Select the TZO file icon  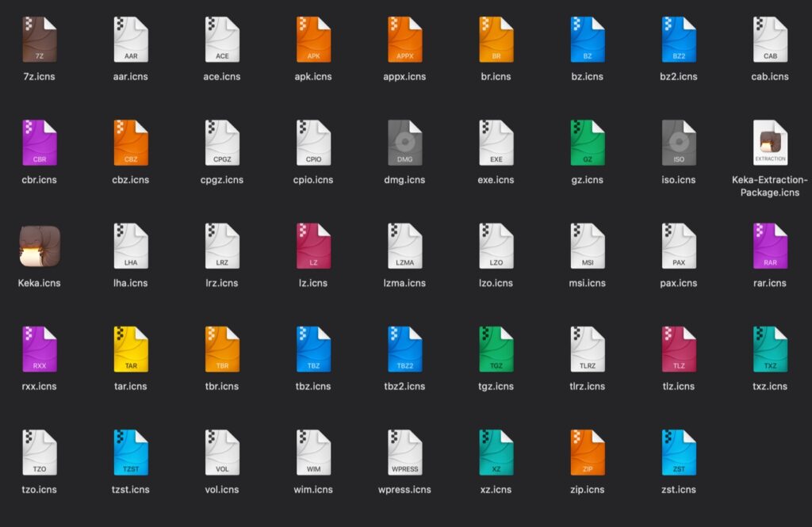point(40,453)
